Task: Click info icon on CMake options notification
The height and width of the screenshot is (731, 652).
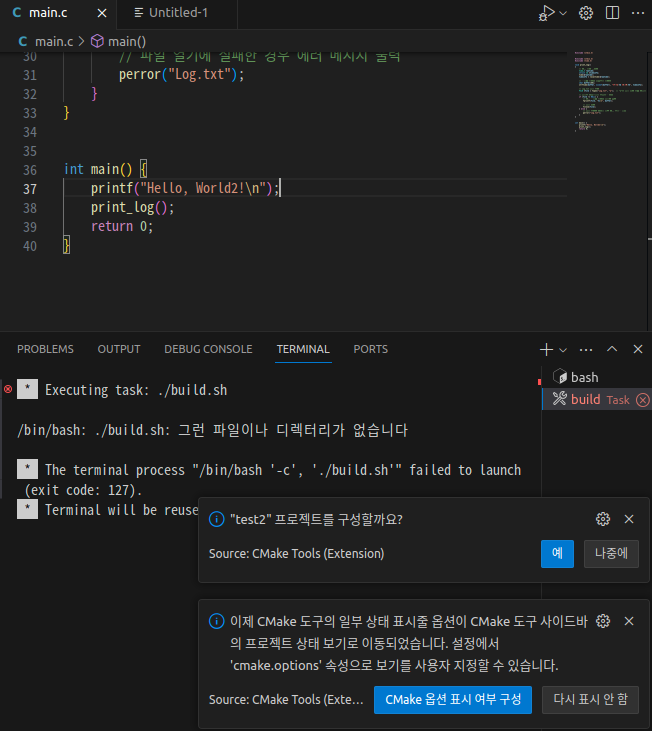Action: coord(216,621)
